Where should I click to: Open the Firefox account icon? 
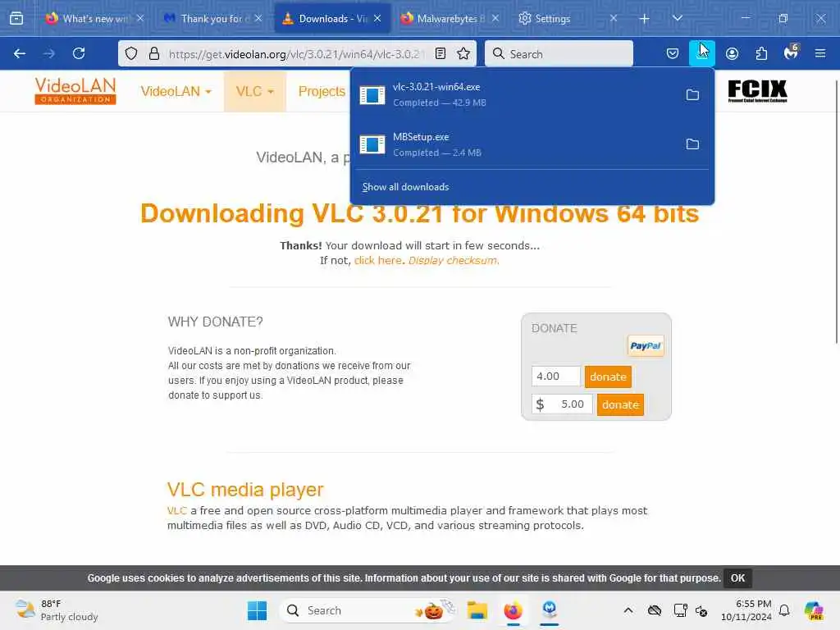click(732, 53)
